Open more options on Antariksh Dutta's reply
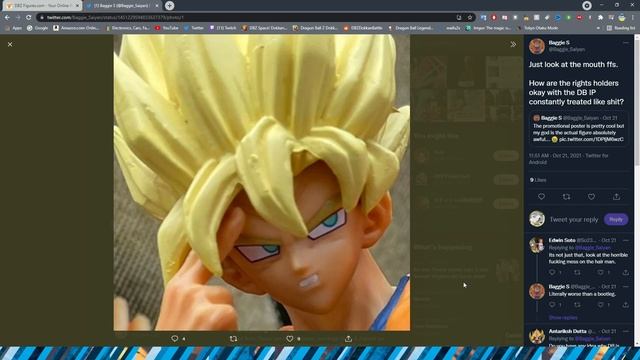 [626, 331]
